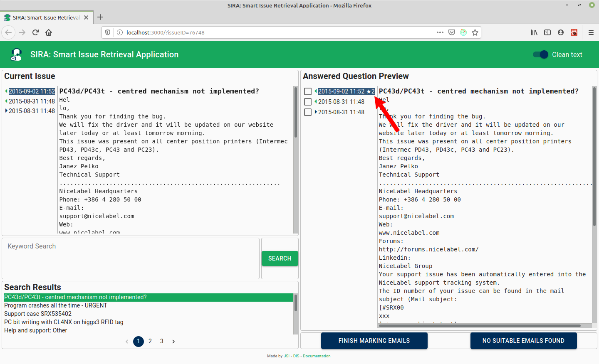Image resolution: width=599 pixels, height=364 pixels.
Task: Open page actions three-dot menu
Action: tap(440, 32)
